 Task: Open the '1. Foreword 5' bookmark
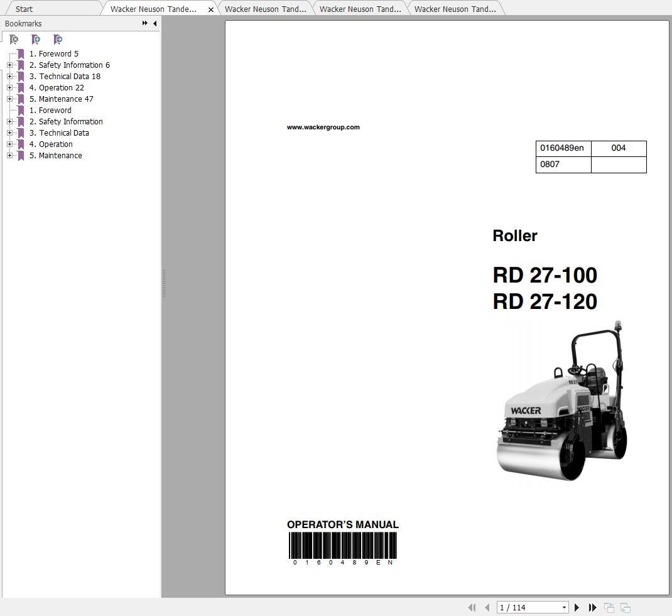[53, 53]
